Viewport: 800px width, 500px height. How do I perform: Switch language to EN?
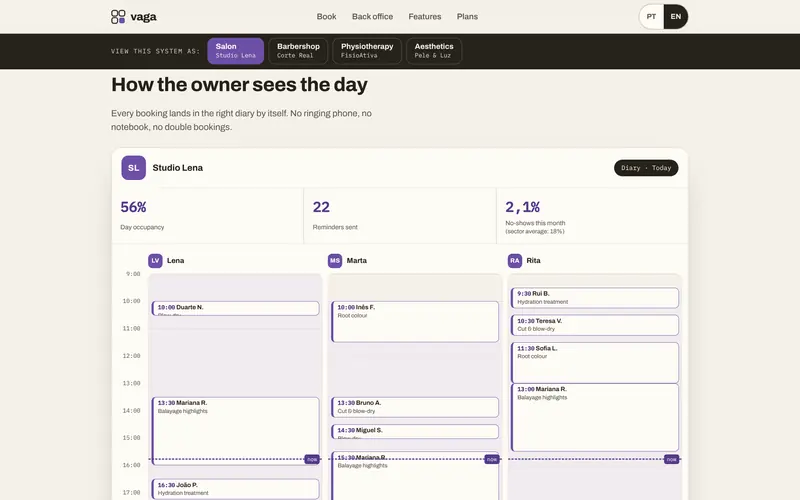pos(676,17)
